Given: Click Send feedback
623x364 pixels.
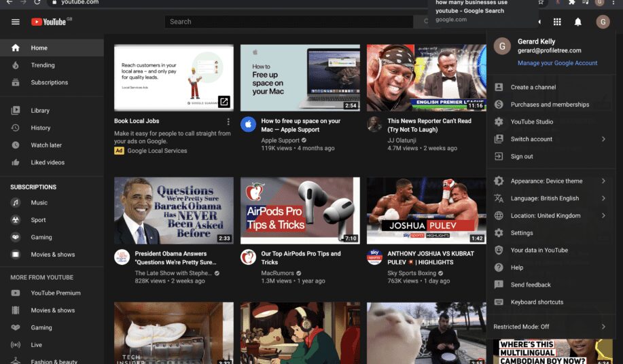Looking at the screenshot, I should click(x=551, y=285).
